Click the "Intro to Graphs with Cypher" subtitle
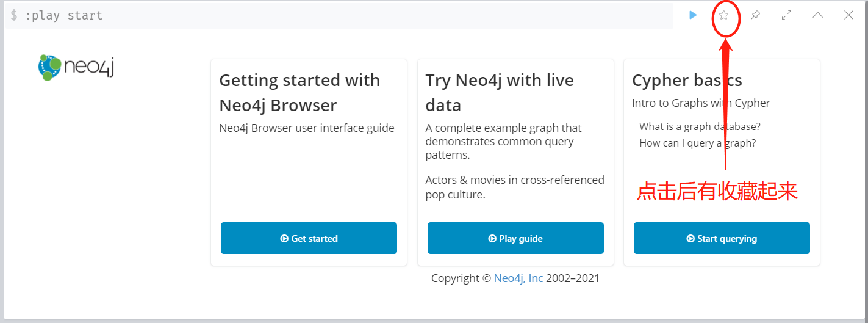This screenshot has width=868, height=323. point(701,103)
